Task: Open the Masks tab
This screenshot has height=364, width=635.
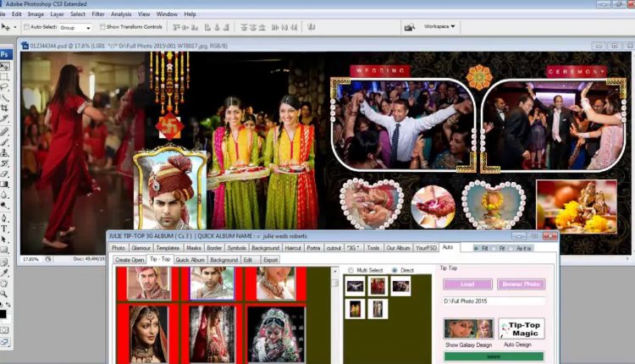Action: (x=194, y=248)
